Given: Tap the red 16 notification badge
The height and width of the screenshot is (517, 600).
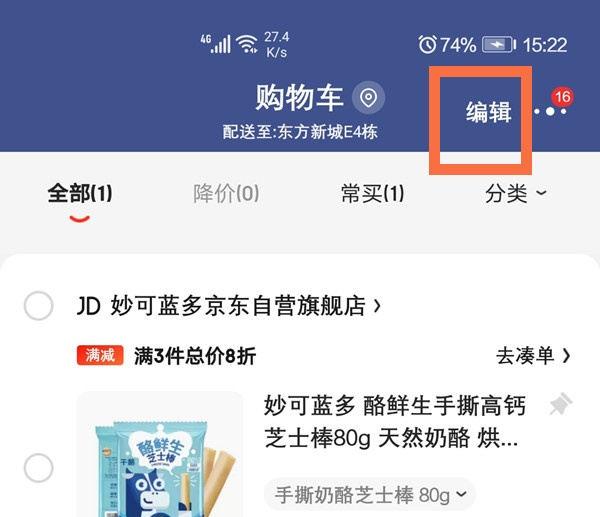Looking at the screenshot, I should click(562, 97).
